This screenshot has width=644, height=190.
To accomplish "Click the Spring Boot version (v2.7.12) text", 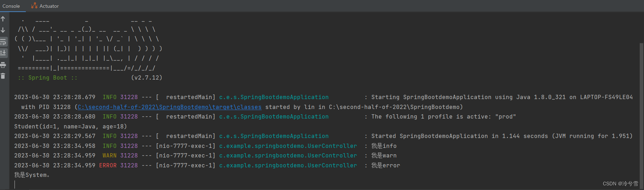I will [x=146, y=77].
